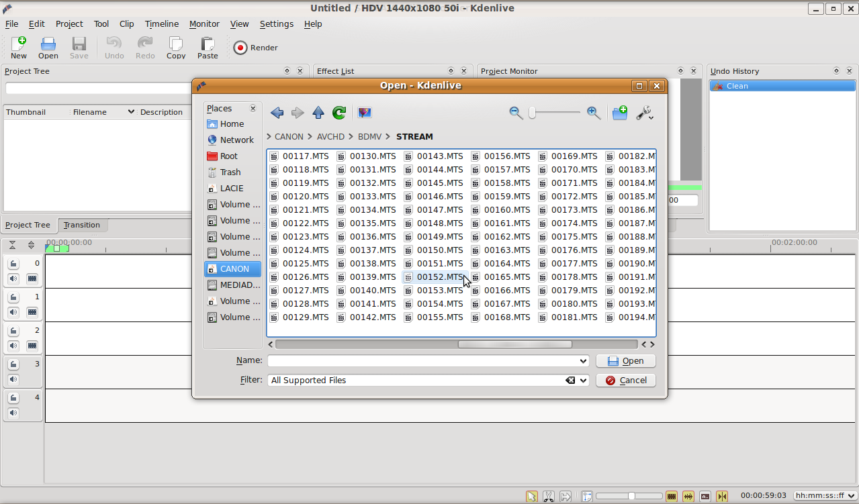Expand the Name field history dropdown

583,361
